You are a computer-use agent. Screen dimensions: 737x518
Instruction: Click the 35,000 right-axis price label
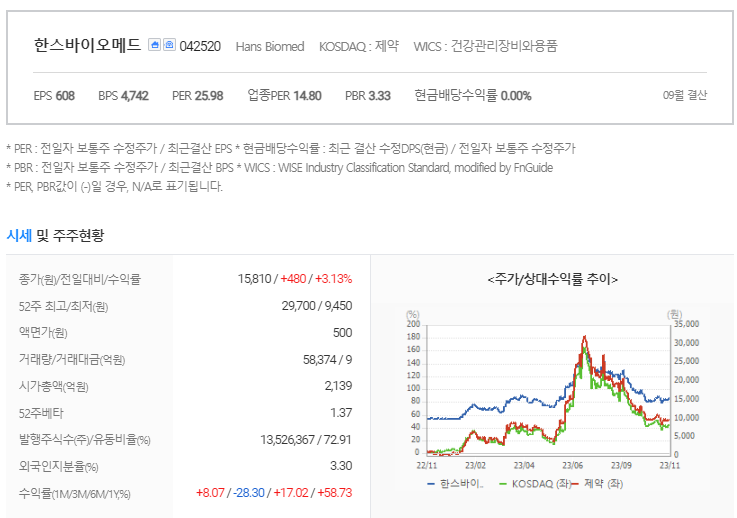point(686,324)
